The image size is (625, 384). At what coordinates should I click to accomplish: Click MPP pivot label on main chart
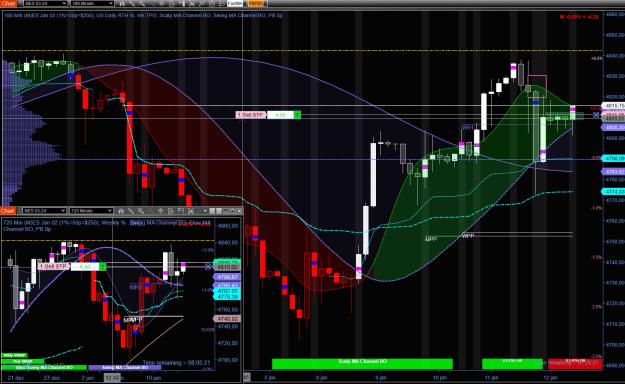click(431, 239)
